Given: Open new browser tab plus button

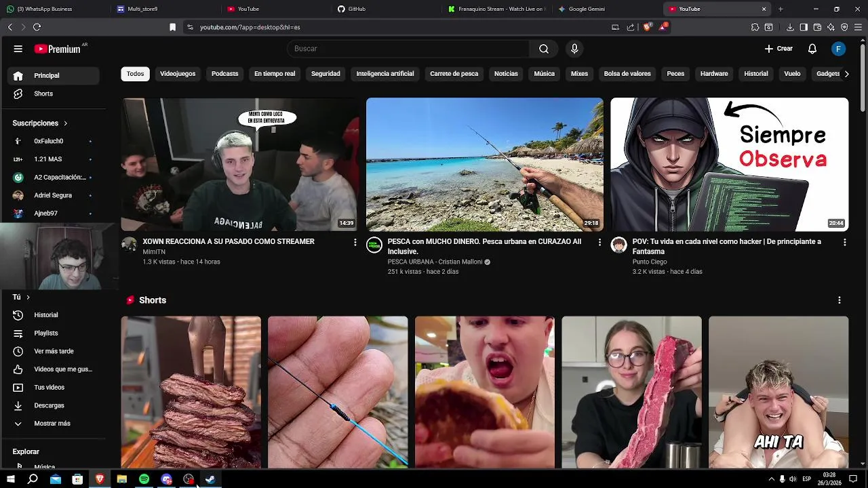Looking at the screenshot, I should tap(781, 9).
